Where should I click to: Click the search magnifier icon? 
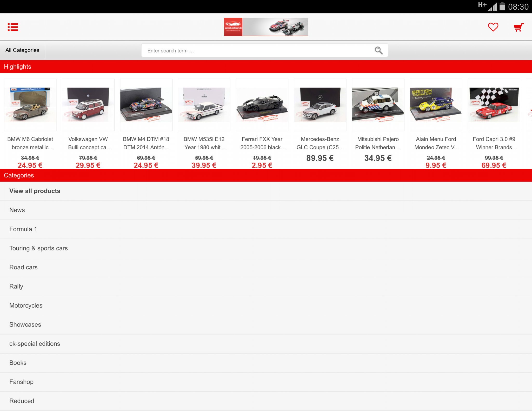pos(378,50)
